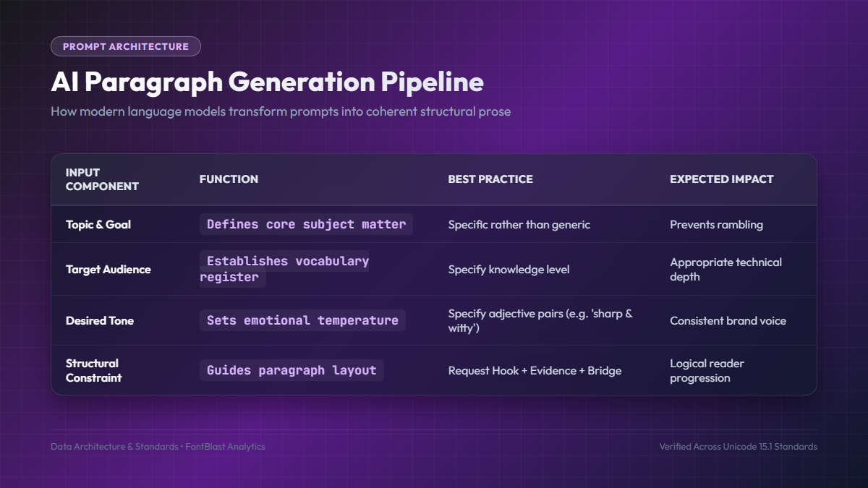This screenshot has width=868, height=488.
Task: Click the PROMPT ARCHITECTURE badge
Action: [126, 46]
